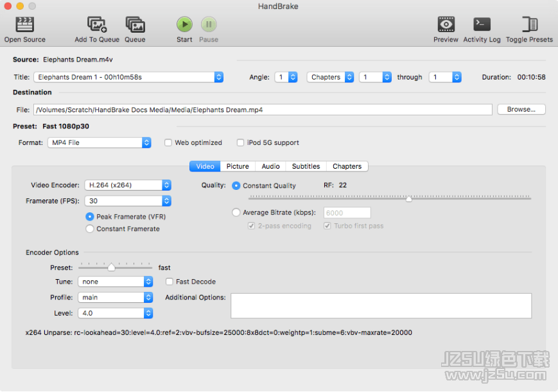Click the Average Bitrate 6000 field

tap(347, 213)
